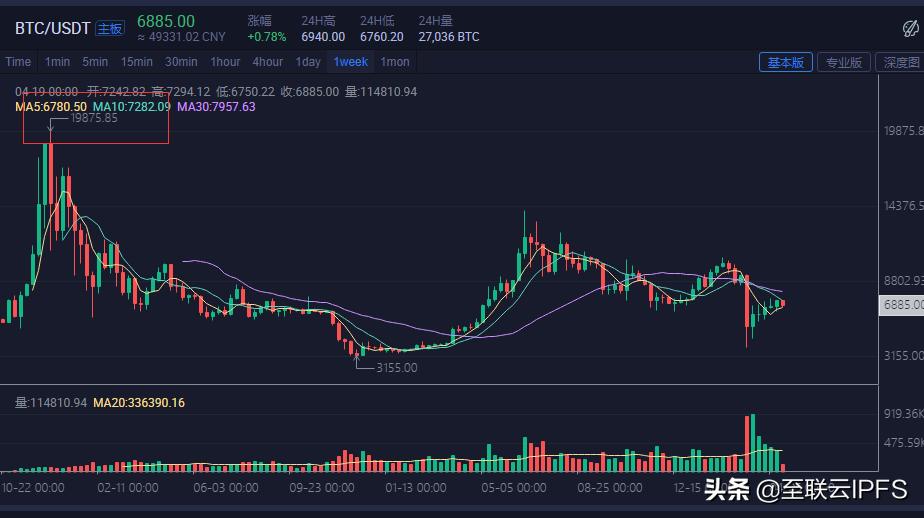Screen dimensions: 924x518
Task: Click the 19875.85 peak price marker
Action: click(x=94, y=118)
